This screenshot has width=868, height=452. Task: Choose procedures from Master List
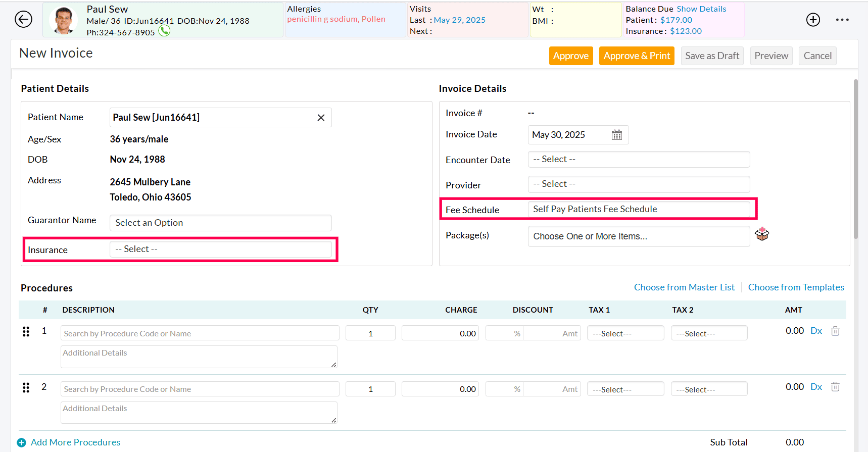pyautogui.click(x=684, y=287)
